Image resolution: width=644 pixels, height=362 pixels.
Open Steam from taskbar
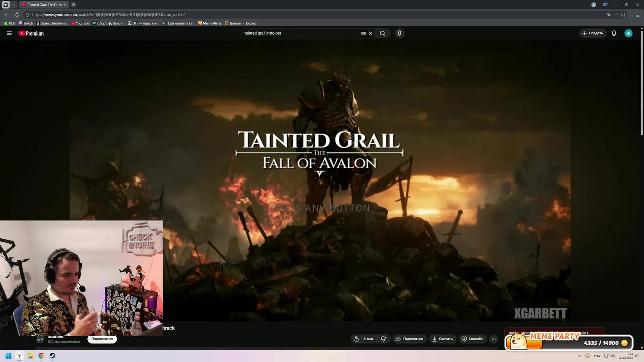pyautogui.click(x=52, y=356)
